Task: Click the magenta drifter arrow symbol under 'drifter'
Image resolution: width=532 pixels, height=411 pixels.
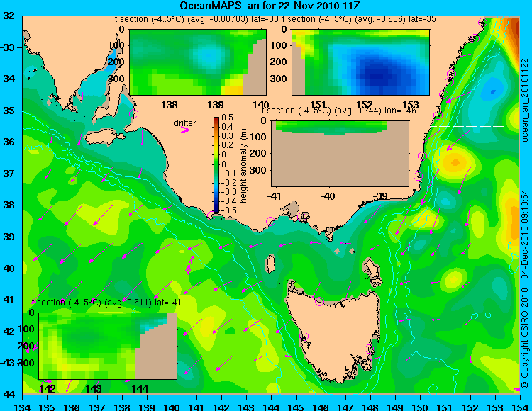Action: point(185,130)
